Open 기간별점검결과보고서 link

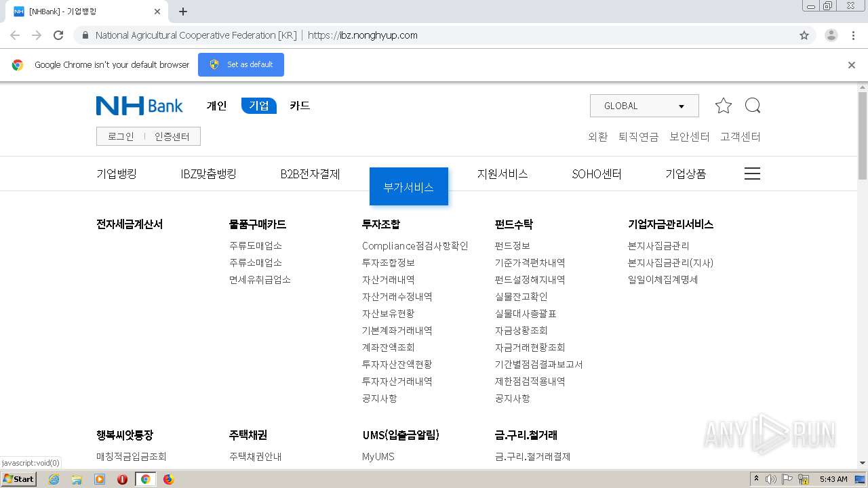click(x=539, y=364)
